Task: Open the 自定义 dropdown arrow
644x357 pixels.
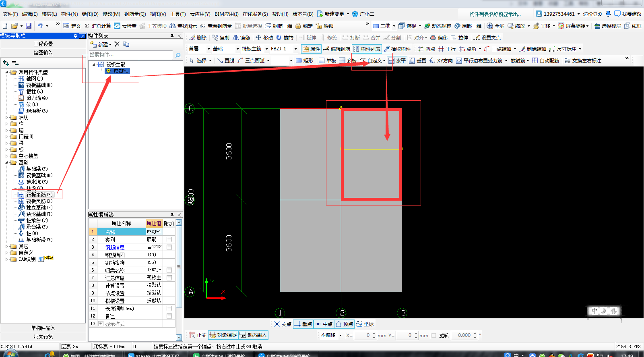Action: pos(384,60)
